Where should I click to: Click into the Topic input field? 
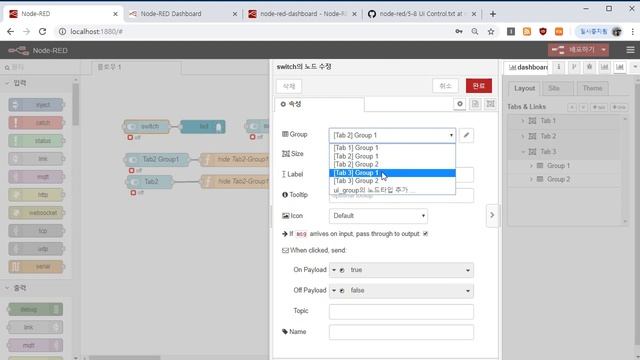401,311
